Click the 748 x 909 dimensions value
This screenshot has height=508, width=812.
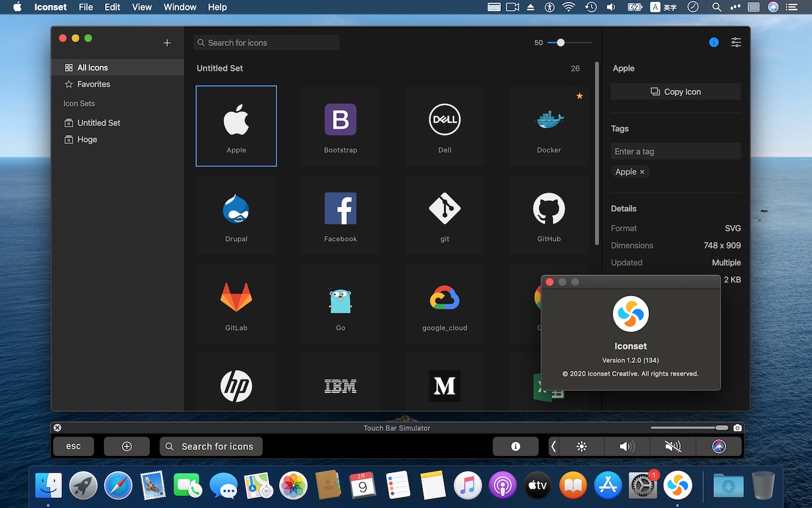tap(722, 246)
